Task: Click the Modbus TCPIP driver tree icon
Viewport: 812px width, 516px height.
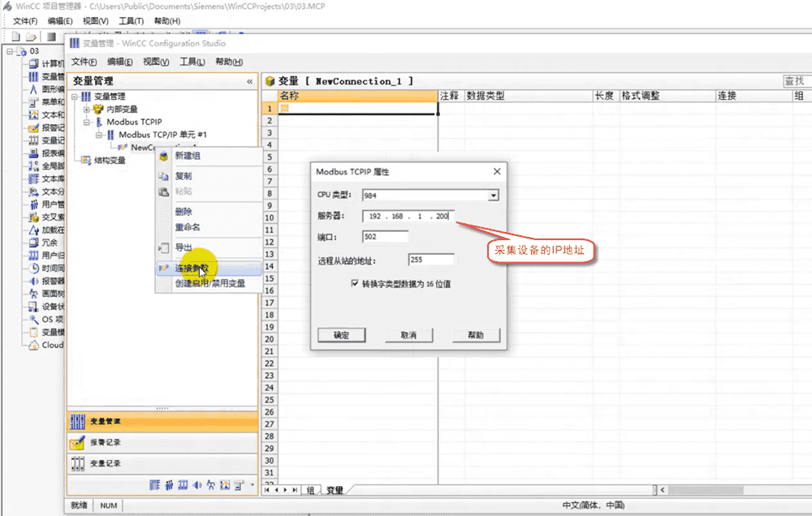Action: (99, 122)
